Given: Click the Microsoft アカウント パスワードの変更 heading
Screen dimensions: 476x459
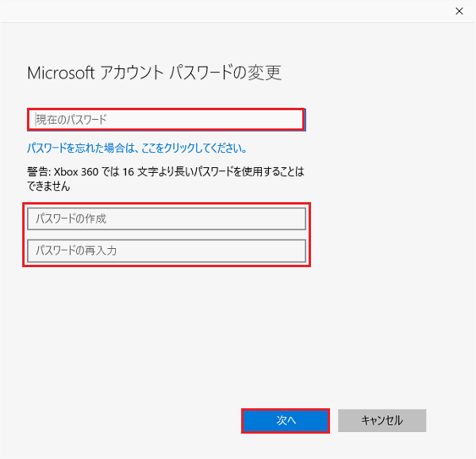Looking at the screenshot, I should 155,73.
